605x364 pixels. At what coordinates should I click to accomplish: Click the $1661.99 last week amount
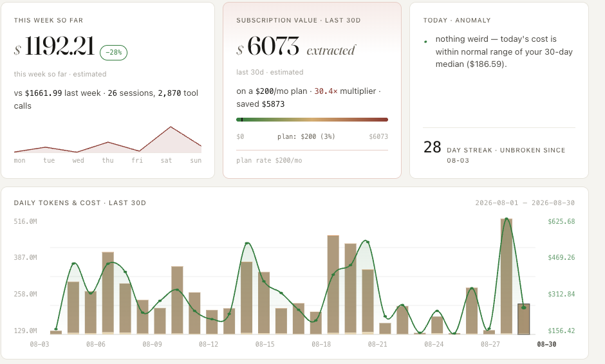tap(43, 93)
